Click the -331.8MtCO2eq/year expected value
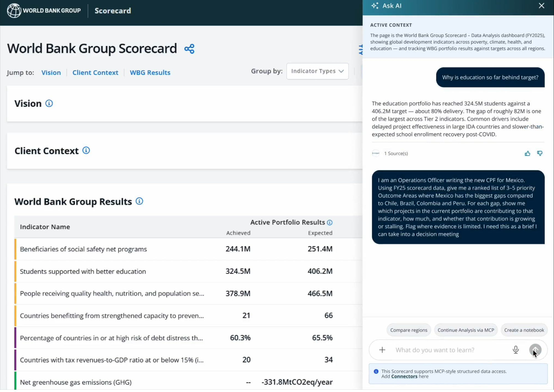Screen dimensions: 554x392 click(297, 382)
